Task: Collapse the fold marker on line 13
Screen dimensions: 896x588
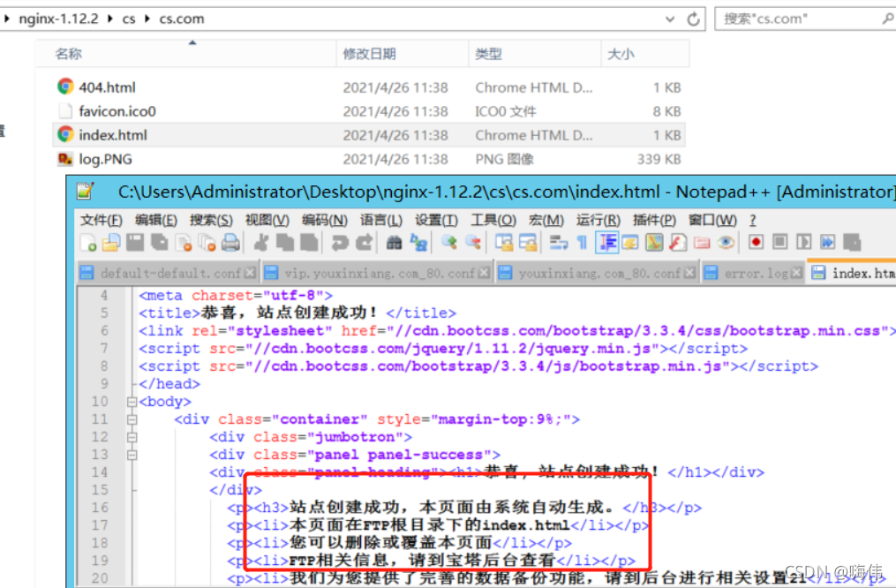Action: pyautogui.click(x=132, y=455)
